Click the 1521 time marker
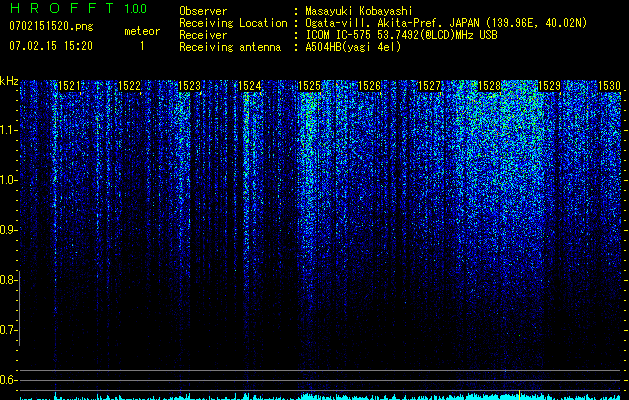Screen dimensions: 629x400 pyautogui.click(x=69, y=86)
